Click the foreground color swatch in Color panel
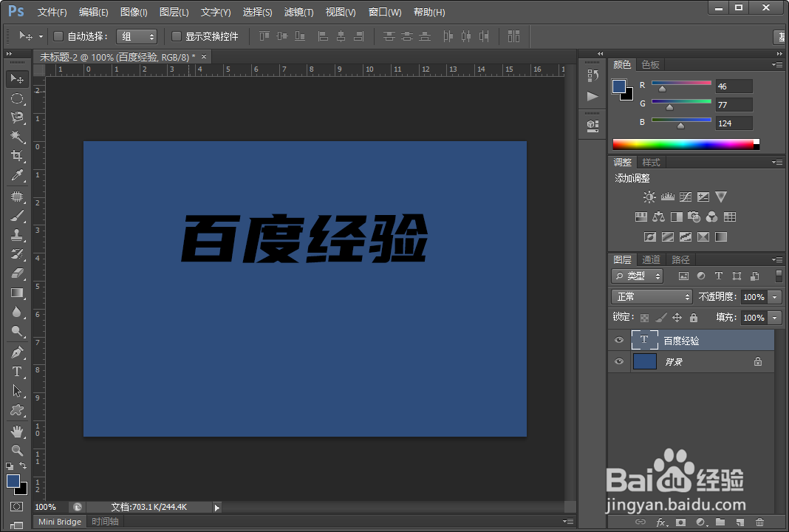This screenshot has height=532, width=789. [x=619, y=86]
